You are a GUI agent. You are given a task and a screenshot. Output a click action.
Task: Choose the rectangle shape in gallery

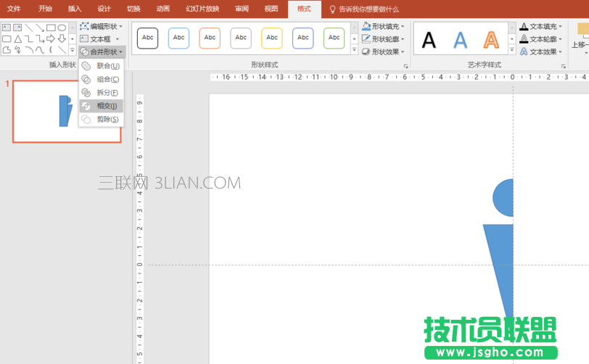51,28
